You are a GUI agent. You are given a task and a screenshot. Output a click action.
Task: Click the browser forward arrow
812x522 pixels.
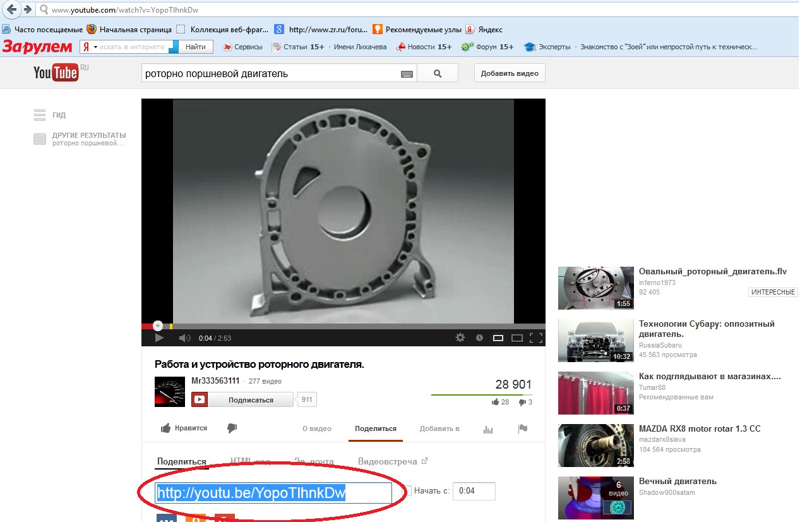click(27, 9)
